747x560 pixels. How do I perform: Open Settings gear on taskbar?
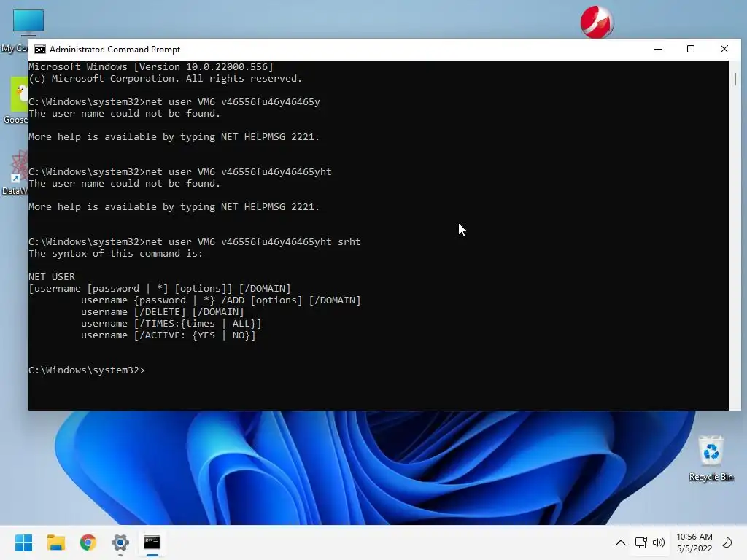pos(120,542)
